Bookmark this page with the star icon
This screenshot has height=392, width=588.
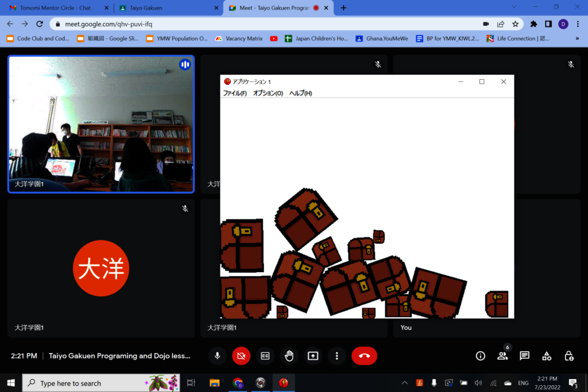[x=515, y=24]
